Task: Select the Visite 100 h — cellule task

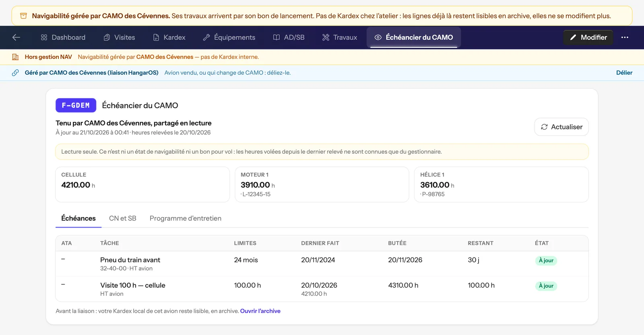Action: pyautogui.click(x=133, y=286)
